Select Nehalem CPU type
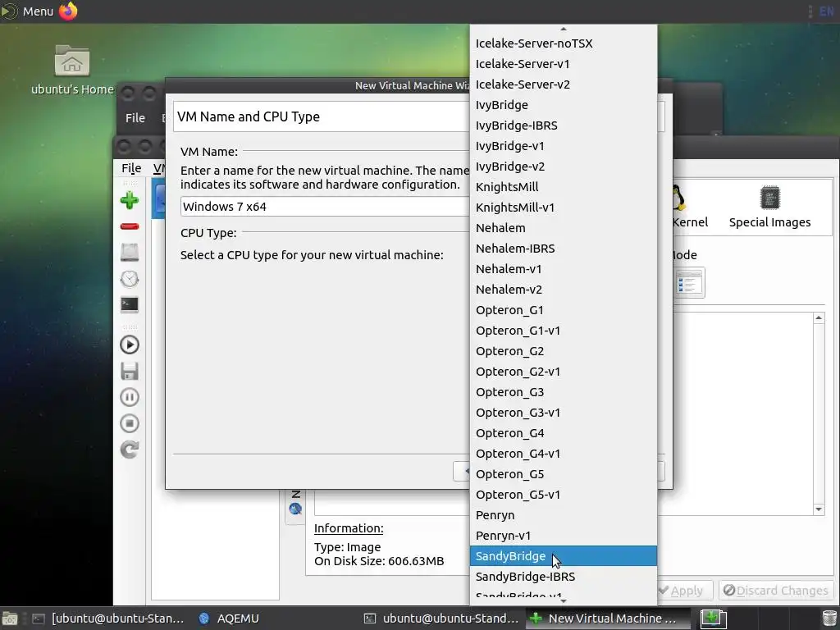840x630 pixels. pos(563,228)
